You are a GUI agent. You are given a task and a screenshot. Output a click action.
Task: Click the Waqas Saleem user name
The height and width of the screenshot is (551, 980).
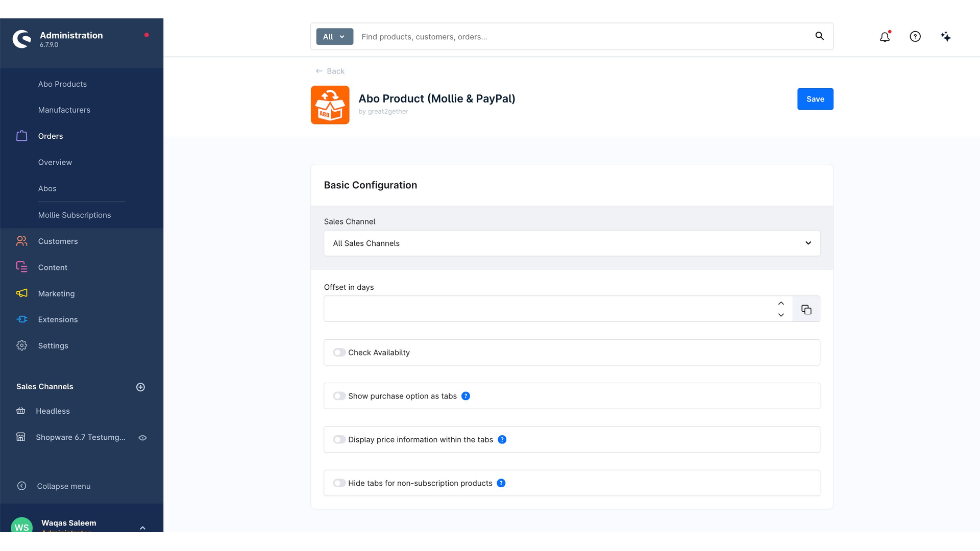pos(69,523)
